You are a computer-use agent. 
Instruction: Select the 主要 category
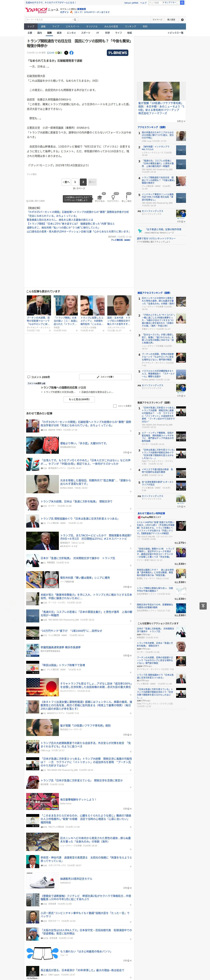[x=30, y=33]
